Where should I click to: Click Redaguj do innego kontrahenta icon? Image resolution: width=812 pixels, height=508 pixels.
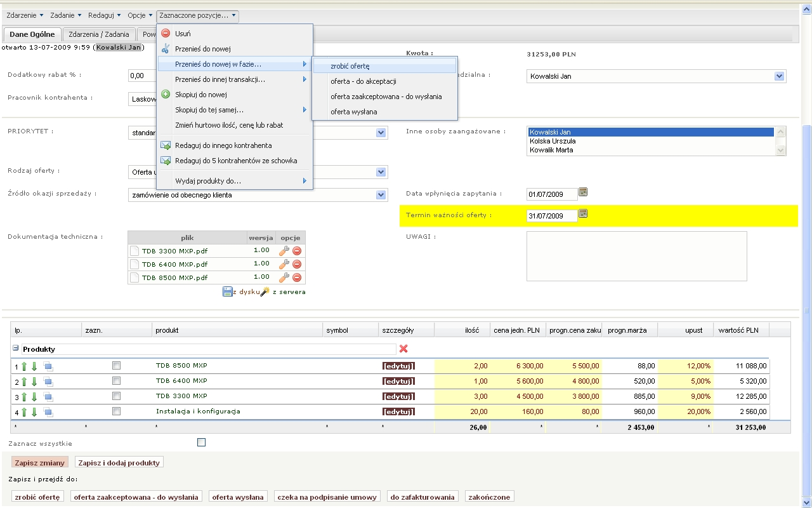[166, 145]
